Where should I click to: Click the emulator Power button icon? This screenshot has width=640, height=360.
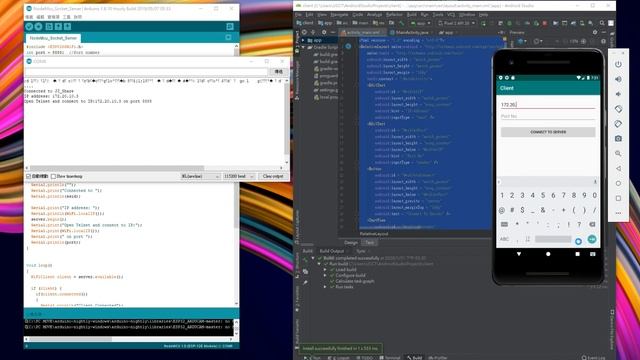618,64
